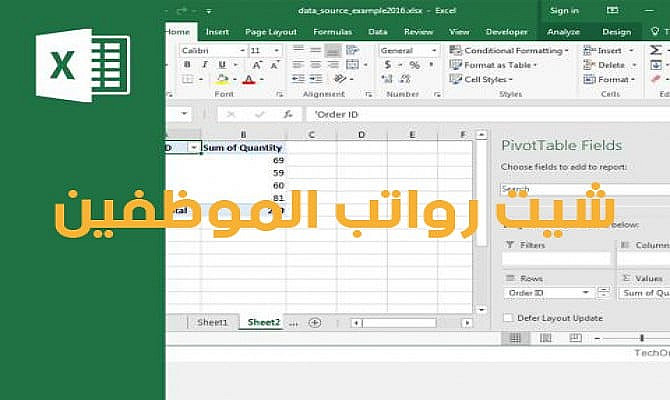
Task: Apply red font color A icon
Action: (x=249, y=79)
